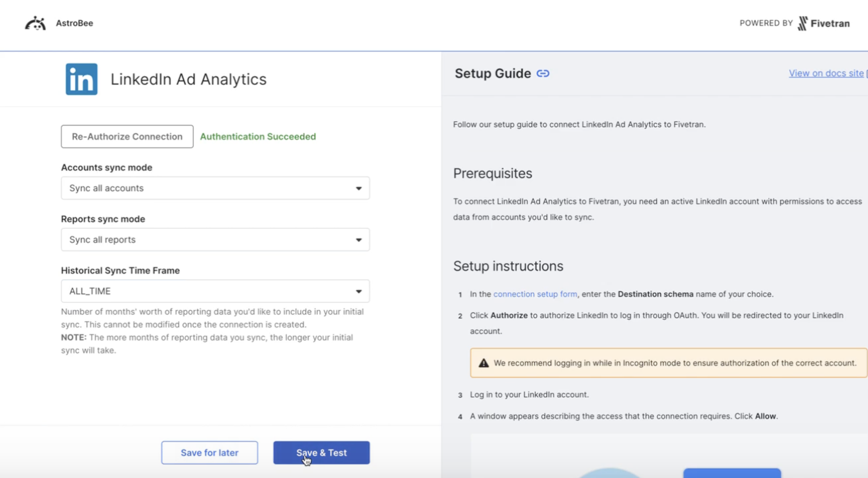This screenshot has height=478, width=868.
Task: Click the Fivetran logo in the header
Action: (823, 23)
